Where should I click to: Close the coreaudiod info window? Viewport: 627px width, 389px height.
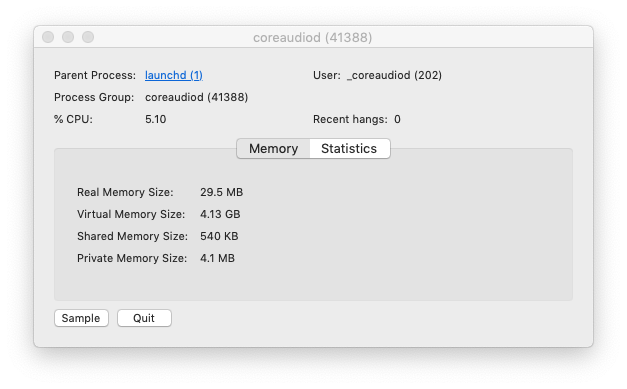(48, 37)
